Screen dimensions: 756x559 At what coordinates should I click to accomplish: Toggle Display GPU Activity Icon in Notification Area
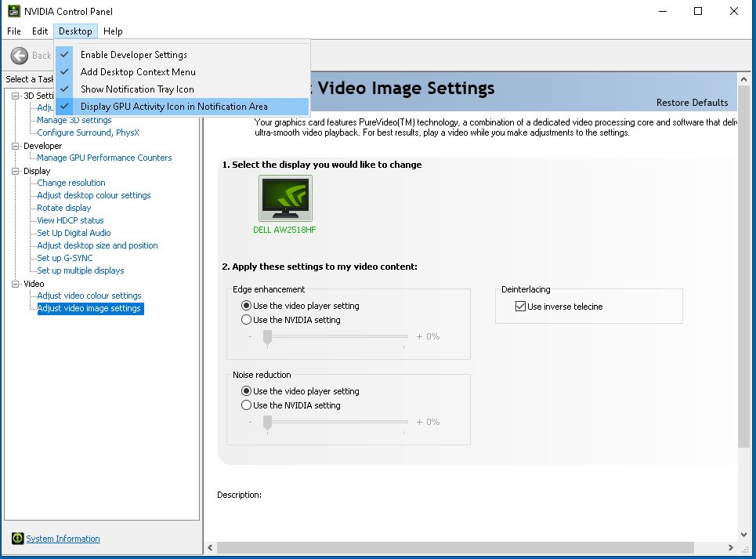pos(183,107)
